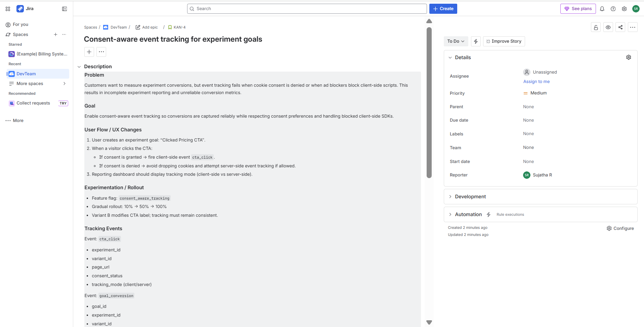Open notifications bell
The image size is (644, 327).
602,9
